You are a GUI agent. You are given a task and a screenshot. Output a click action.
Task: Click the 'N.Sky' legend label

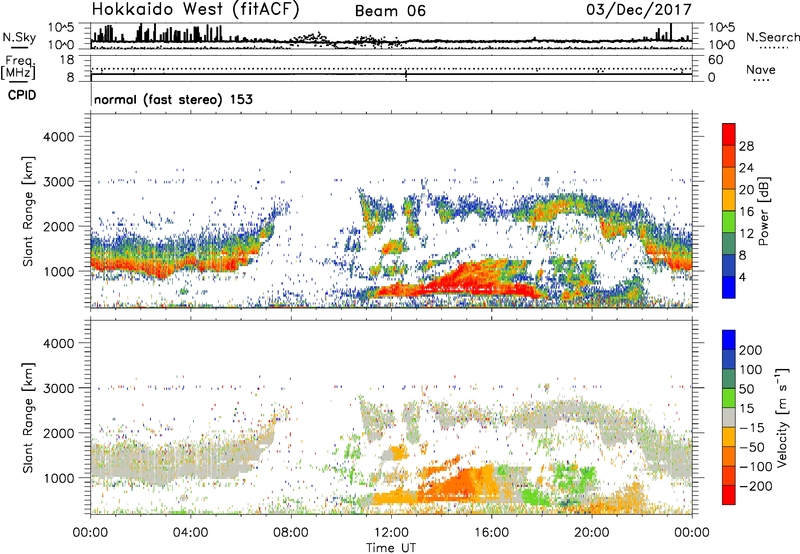19,37
